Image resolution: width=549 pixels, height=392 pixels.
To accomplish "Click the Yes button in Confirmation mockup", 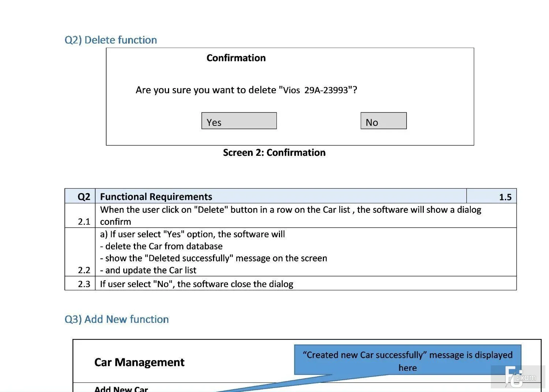I will pyautogui.click(x=239, y=121).
